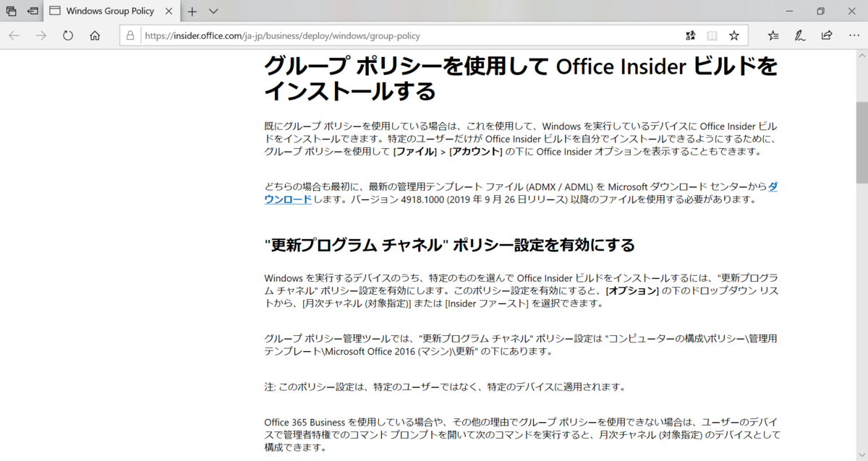This screenshot has width=868, height=461.
Task: Go to Home page icon
Action: point(95,35)
